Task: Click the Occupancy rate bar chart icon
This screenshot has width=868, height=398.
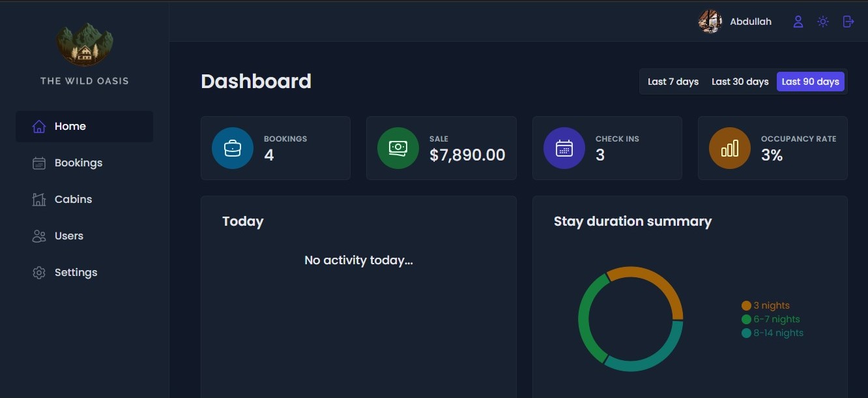Action: click(729, 148)
